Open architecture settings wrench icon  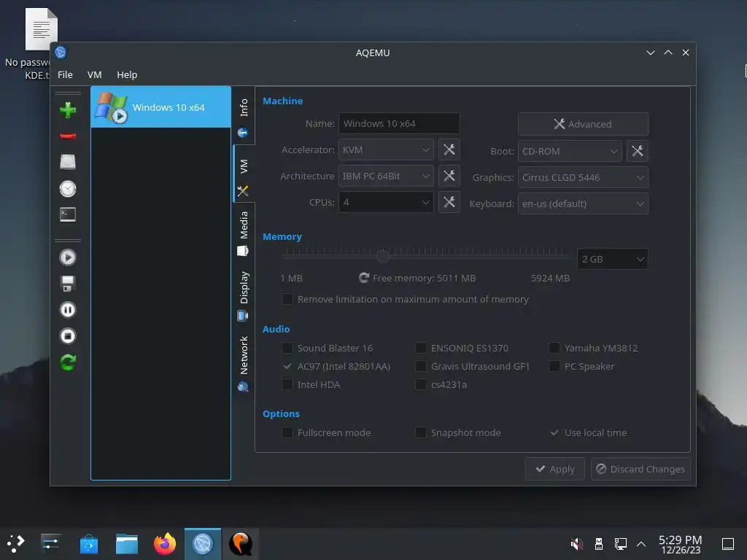click(x=449, y=176)
